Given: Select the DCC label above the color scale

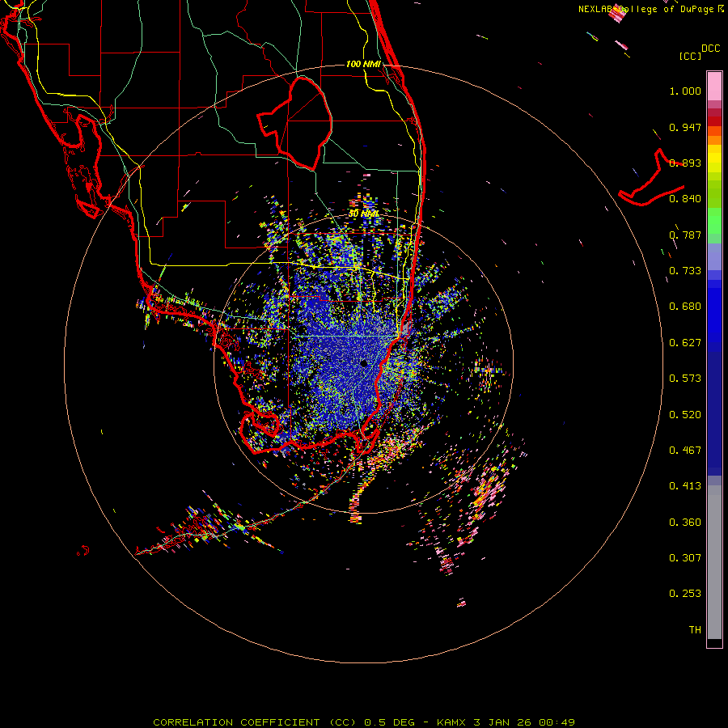Looking at the screenshot, I should tap(711, 49).
